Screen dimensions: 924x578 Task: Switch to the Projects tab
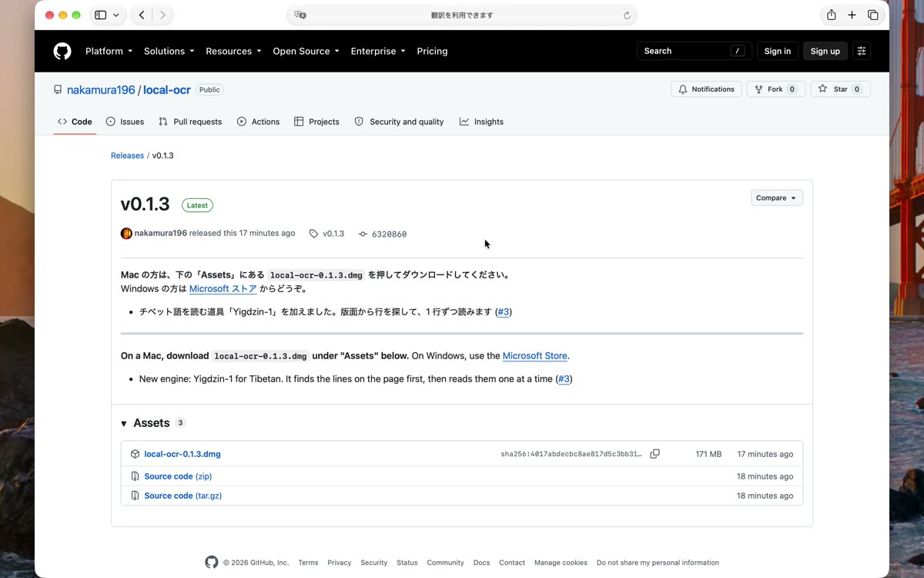[316, 122]
